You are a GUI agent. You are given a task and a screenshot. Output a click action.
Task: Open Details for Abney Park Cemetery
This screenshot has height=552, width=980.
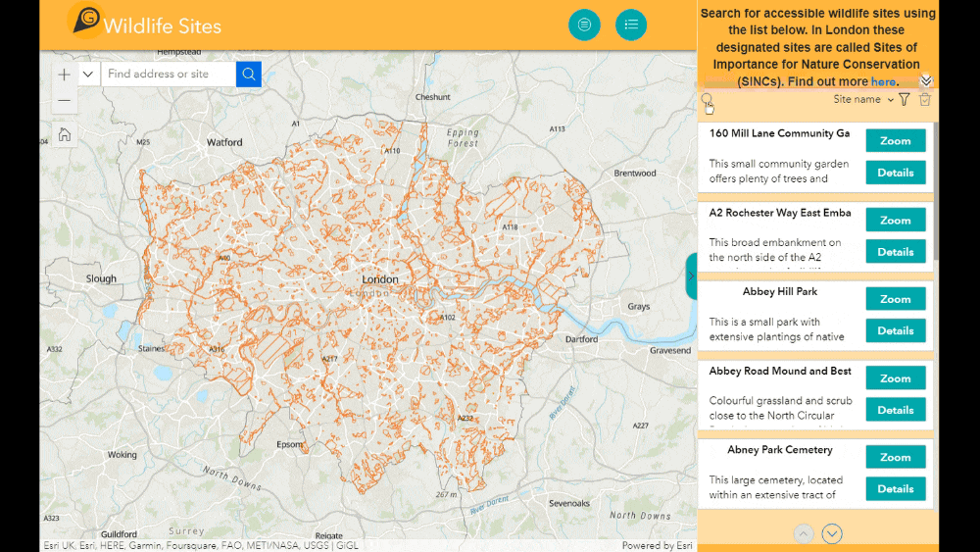[x=896, y=489]
